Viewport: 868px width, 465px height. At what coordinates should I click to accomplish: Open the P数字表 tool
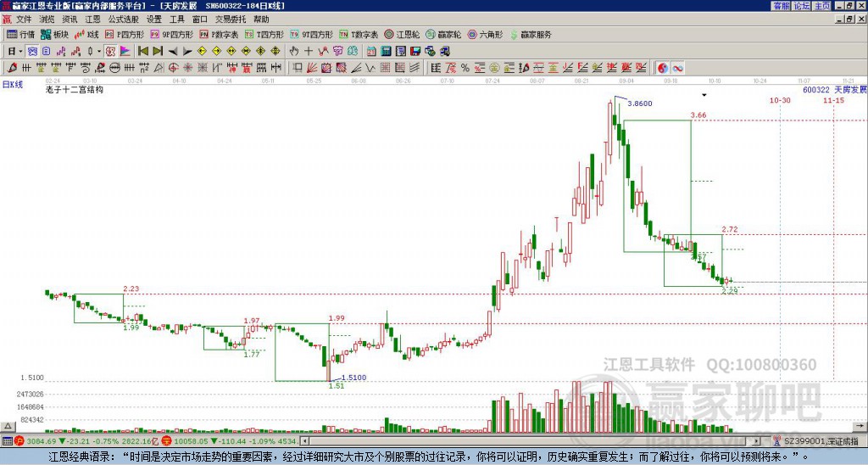click(x=219, y=34)
